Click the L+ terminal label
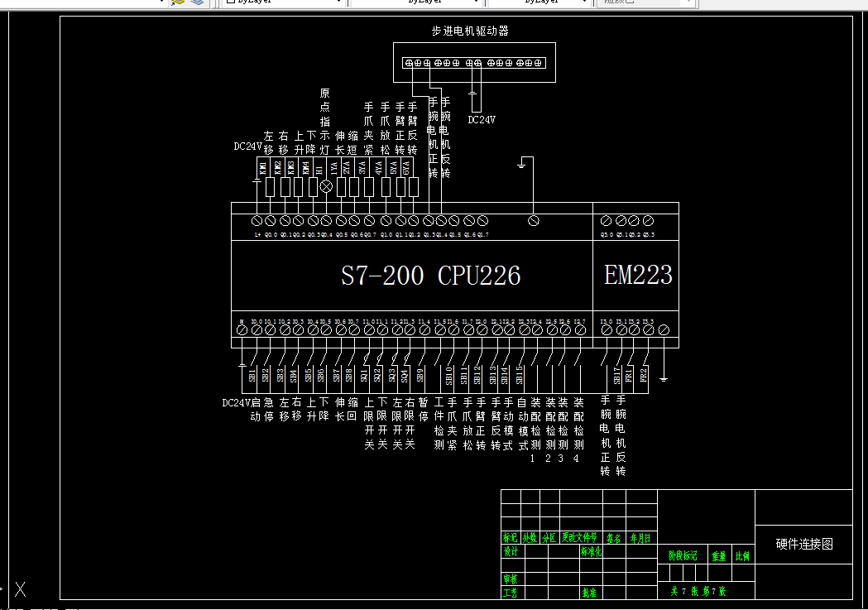 pyautogui.click(x=257, y=235)
